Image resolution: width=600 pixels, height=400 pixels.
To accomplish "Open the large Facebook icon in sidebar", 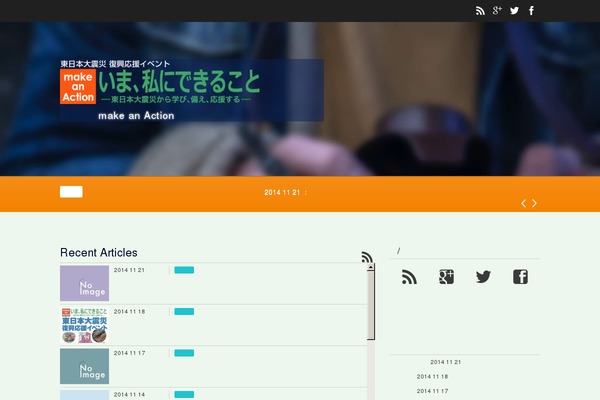I will coord(520,277).
